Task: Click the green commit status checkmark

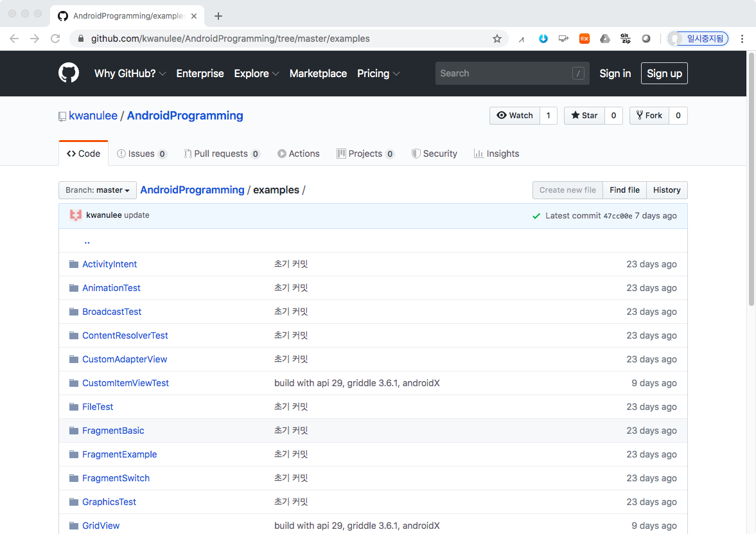Action: [x=536, y=216]
